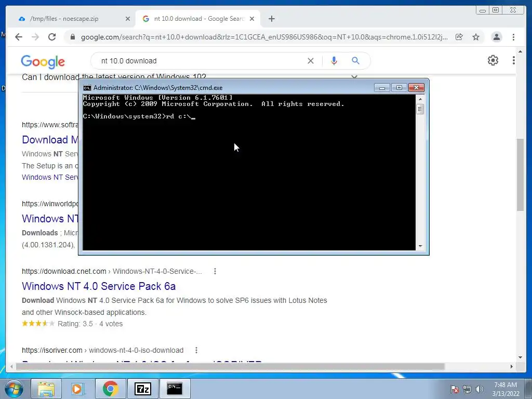Go back to the previous page in Chrome
This screenshot has height=399, width=532.
(x=19, y=37)
